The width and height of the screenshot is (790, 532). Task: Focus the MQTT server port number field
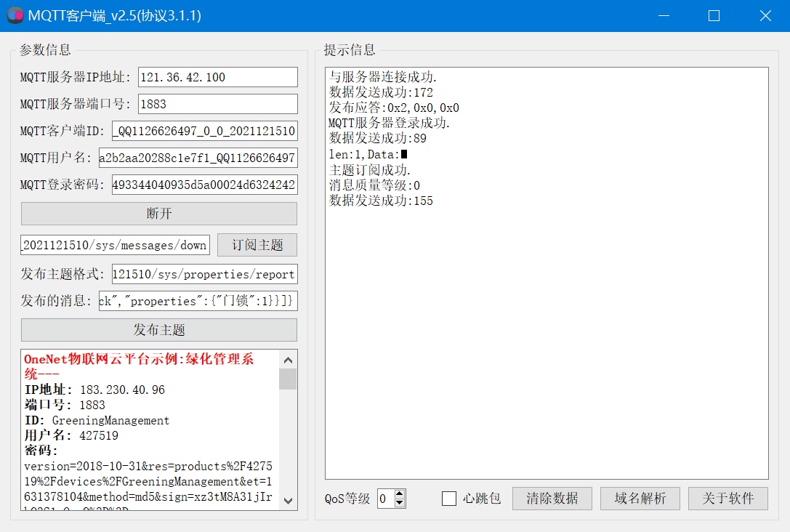(217, 104)
